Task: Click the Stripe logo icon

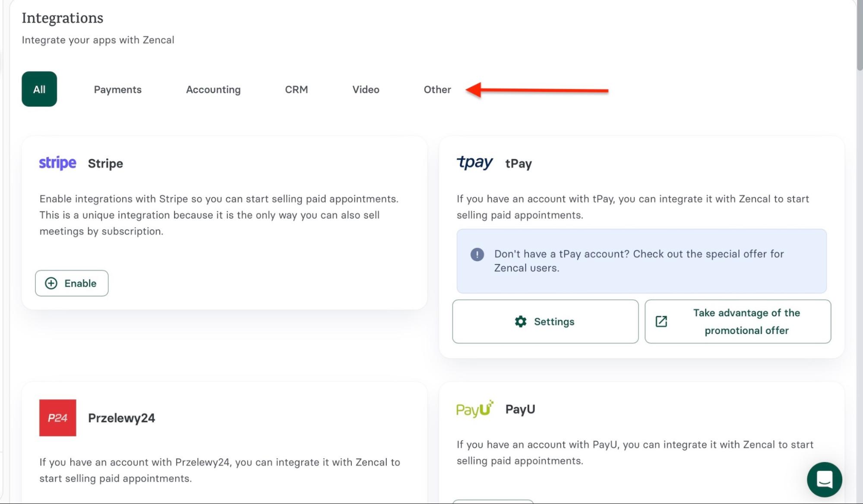Action: point(57,163)
